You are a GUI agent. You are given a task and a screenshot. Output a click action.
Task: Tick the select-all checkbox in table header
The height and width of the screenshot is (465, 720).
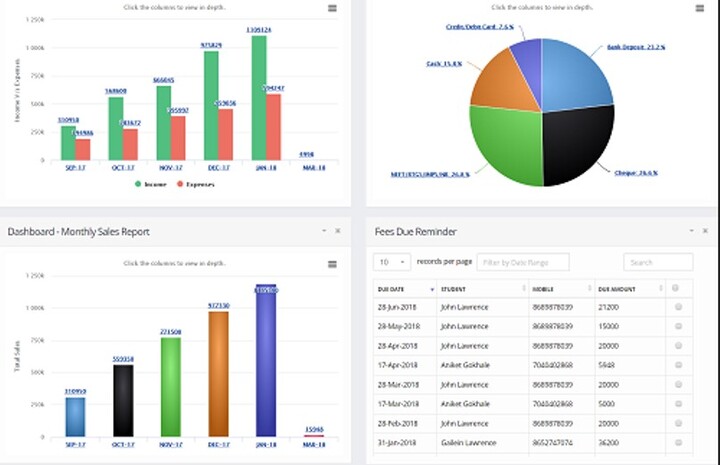(676, 288)
